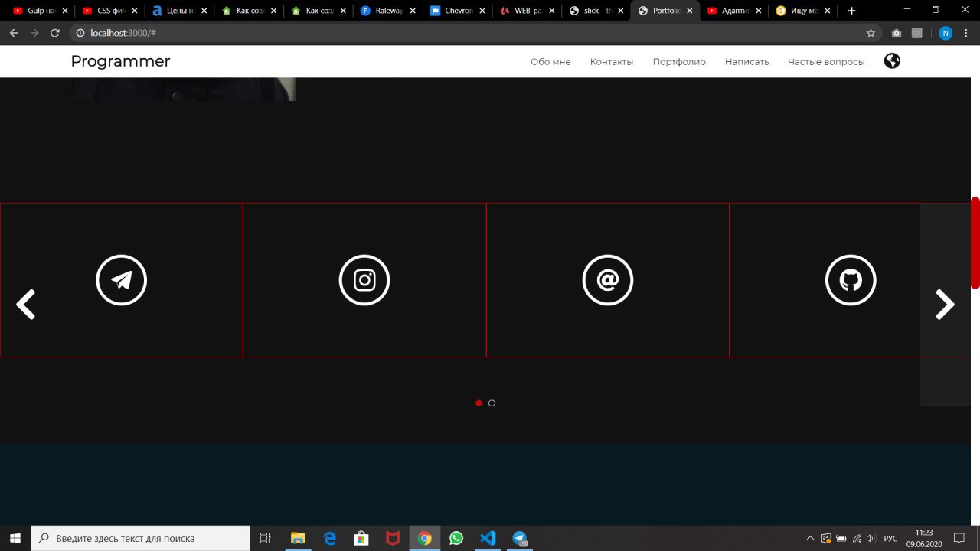This screenshot has height=551, width=980.
Task: Bookmark this page with the star icon
Action: pos(871,33)
